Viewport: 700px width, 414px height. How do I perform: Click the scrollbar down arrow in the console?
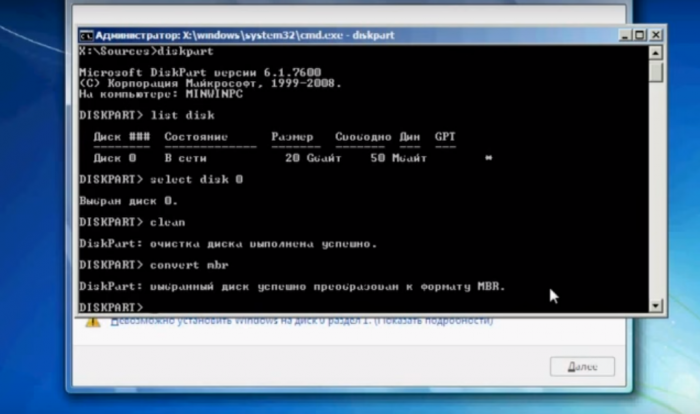(656, 305)
